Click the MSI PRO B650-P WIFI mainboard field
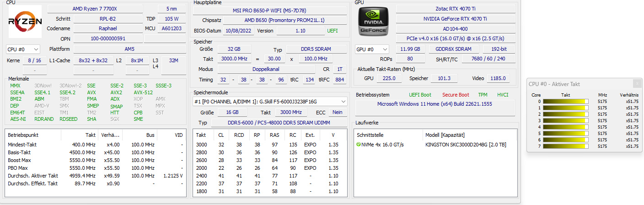This screenshot has width=644, height=205. click(x=270, y=11)
